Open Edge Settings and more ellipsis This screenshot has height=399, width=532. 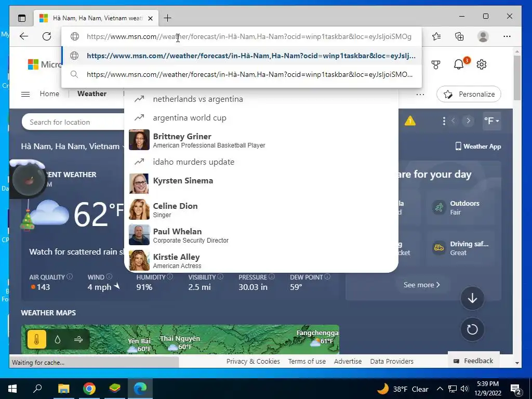click(507, 36)
